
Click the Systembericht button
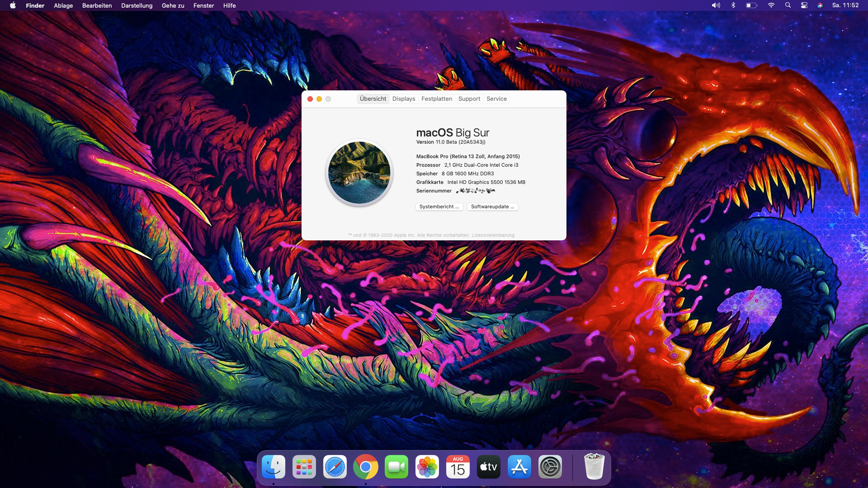[x=439, y=207]
